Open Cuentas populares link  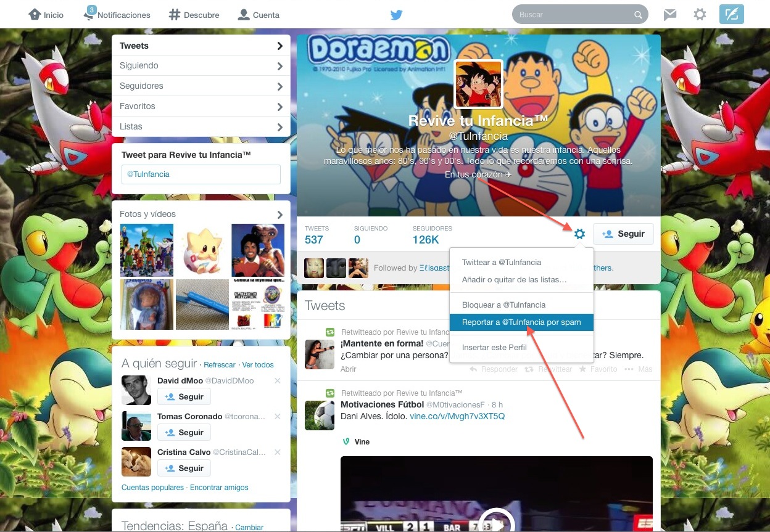pyautogui.click(x=152, y=488)
